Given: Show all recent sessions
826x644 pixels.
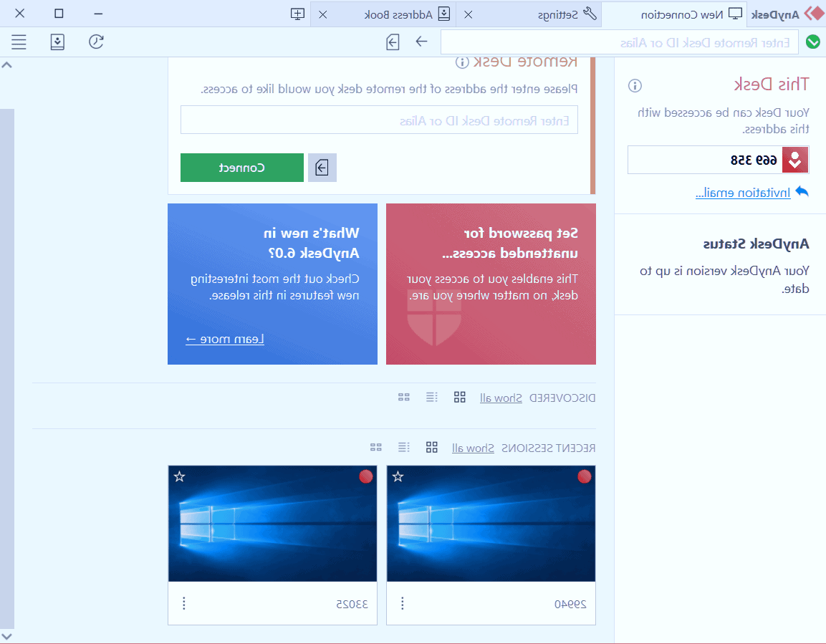Looking at the screenshot, I should point(473,447).
